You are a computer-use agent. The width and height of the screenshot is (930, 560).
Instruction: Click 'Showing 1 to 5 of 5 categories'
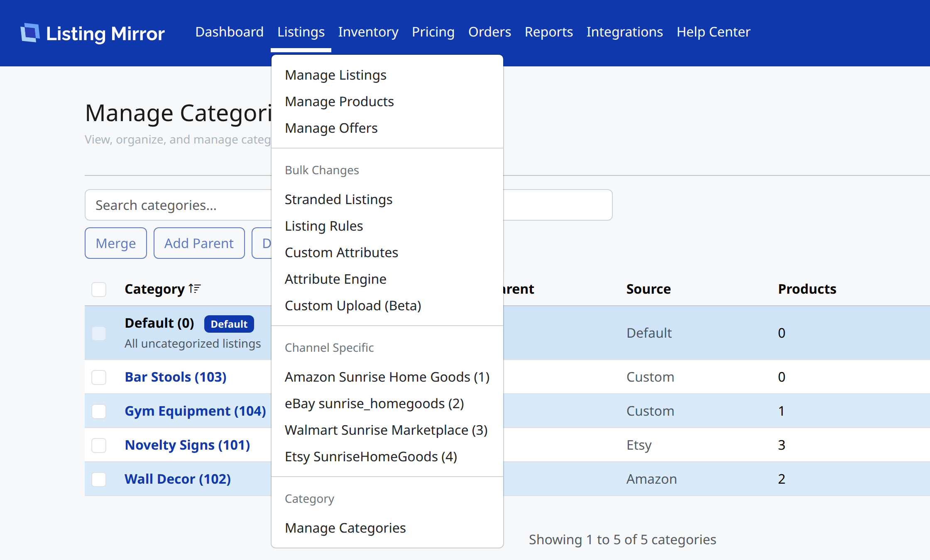coord(622,540)
